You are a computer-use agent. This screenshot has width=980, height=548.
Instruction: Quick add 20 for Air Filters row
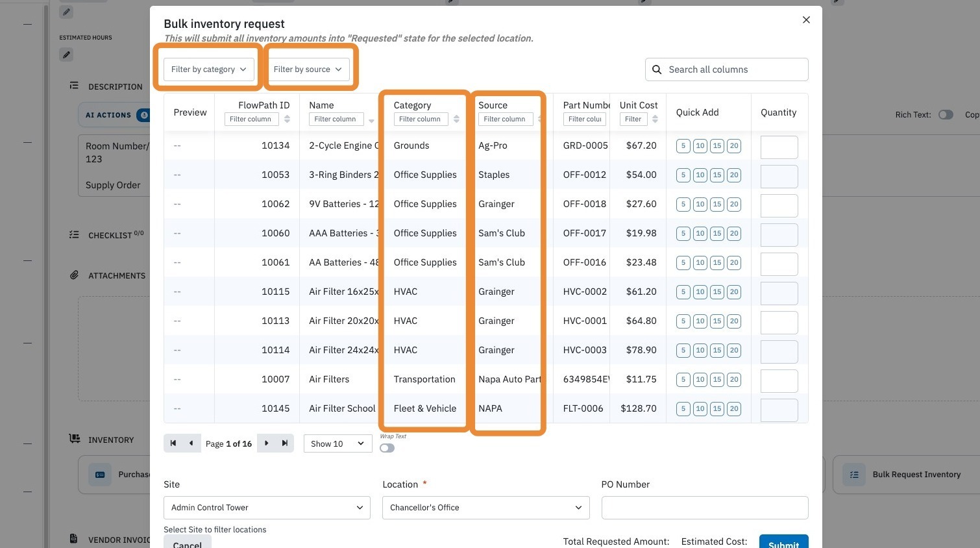pyautogui.click(x=734, y=379)
